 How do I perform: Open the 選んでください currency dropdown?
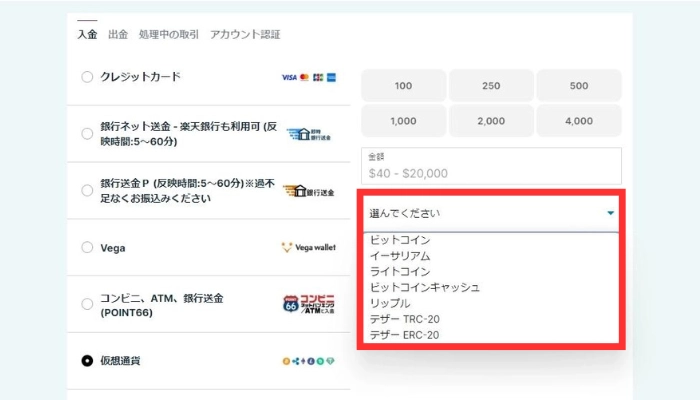click(x=491, y=213)
